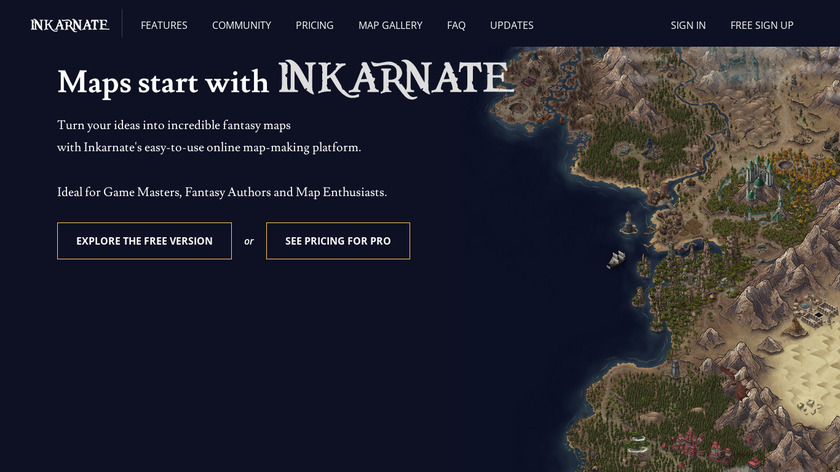
Task: Open the Map Gallery
Action: [x=390, y=25]
